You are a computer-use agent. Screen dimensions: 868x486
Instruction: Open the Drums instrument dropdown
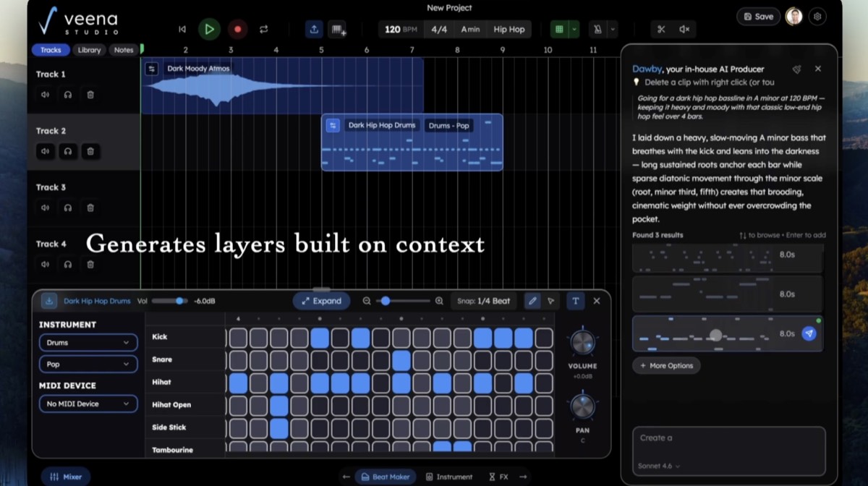88,342
